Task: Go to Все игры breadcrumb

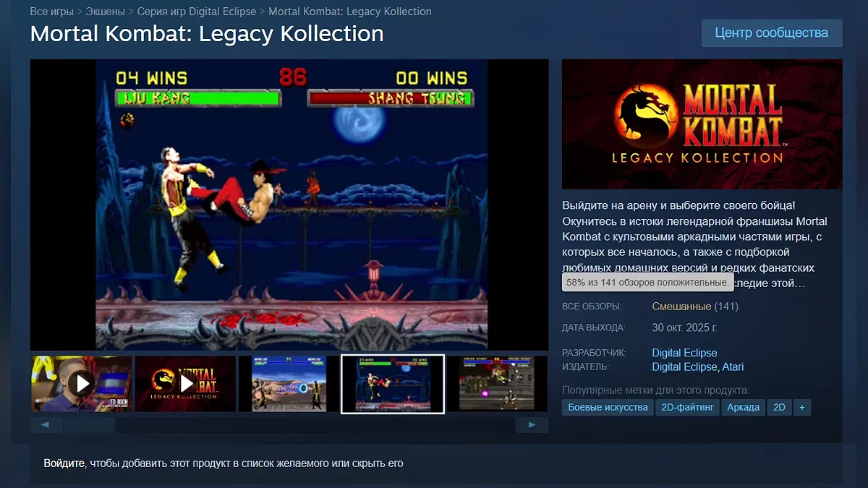Action: [x=51, y=12]
